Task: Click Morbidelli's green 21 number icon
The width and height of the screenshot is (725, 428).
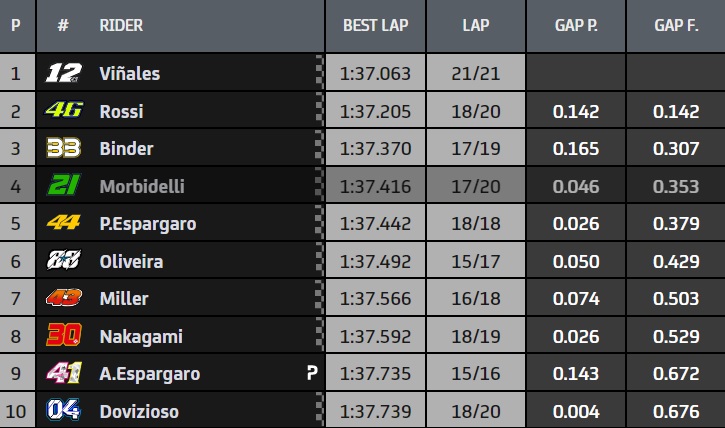Action: tap(64, 185)
